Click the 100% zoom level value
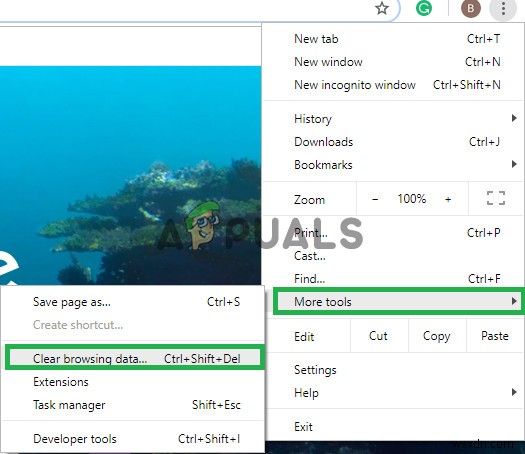The width and height of the screenshot is (525, 454). (x=411, y=199)
